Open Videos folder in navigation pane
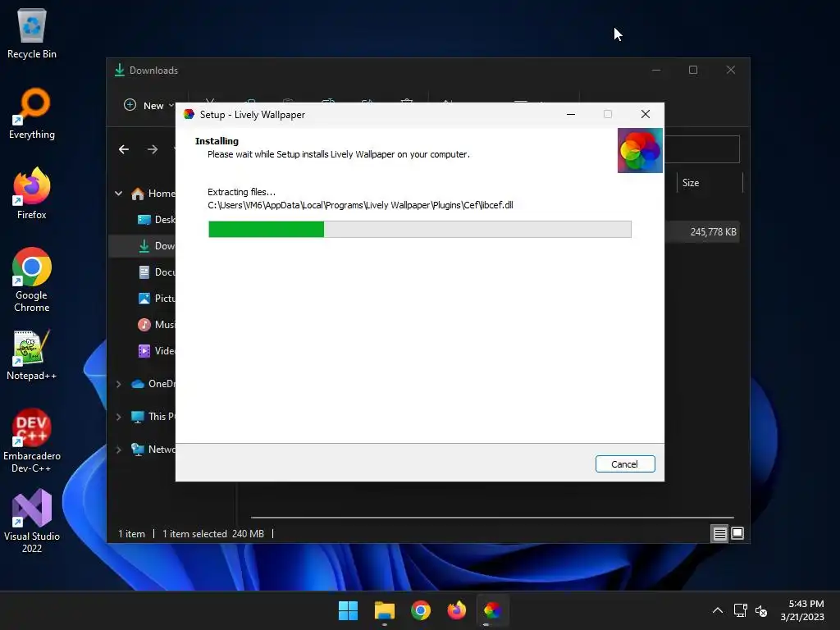 (x=157, y=351)
